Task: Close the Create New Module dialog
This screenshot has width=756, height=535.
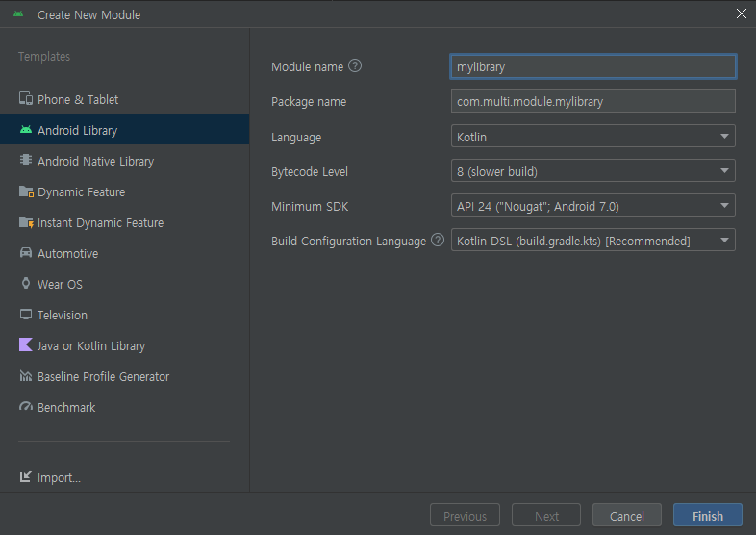Action: (741, 13)
